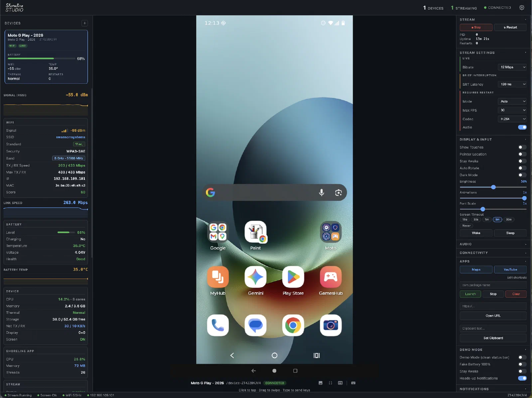
Task: Open the Phone dialer app
Action: pos(218,325)
